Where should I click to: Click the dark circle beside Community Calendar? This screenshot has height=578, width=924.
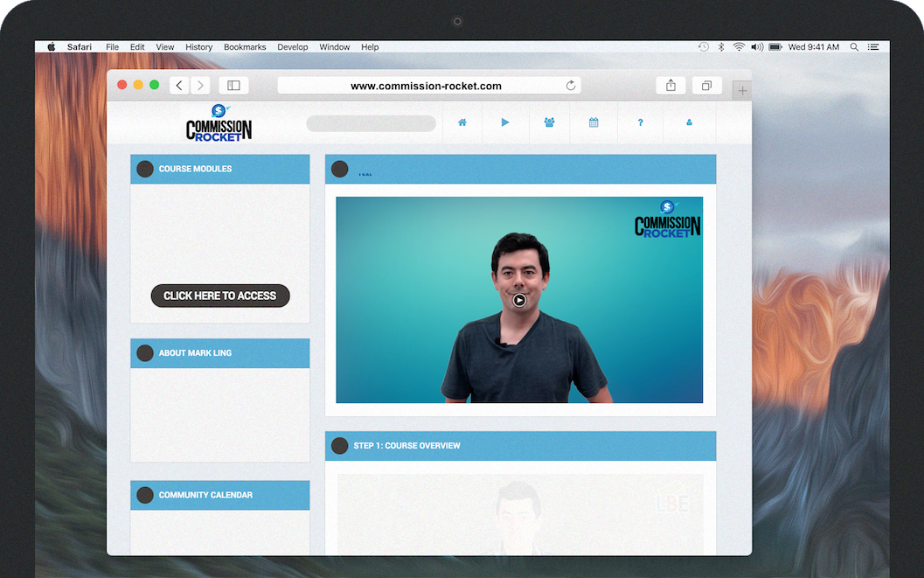click(145, 495)
